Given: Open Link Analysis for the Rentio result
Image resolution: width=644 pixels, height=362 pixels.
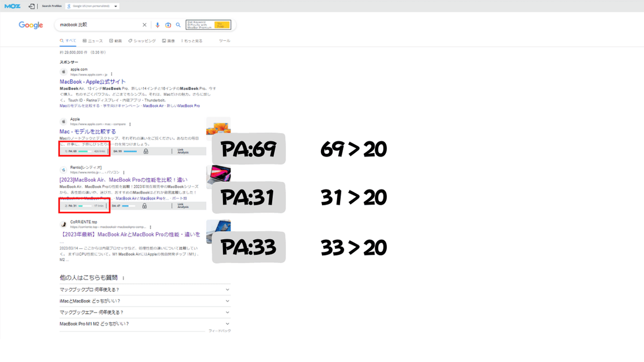Looking at the screenshot, I should click(x=183, y=205).
